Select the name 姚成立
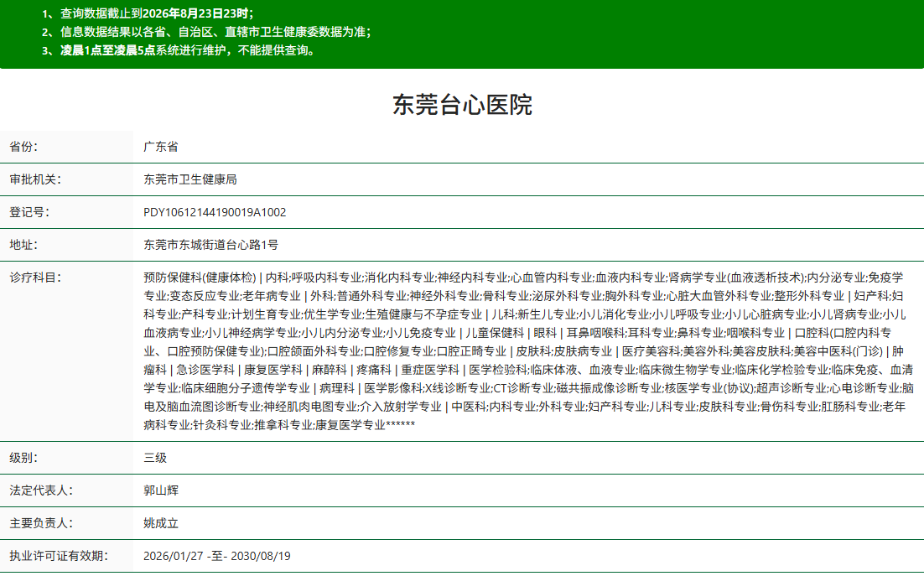Image resolution: width=924 pixels, height=576 pixels. point(161,523)
